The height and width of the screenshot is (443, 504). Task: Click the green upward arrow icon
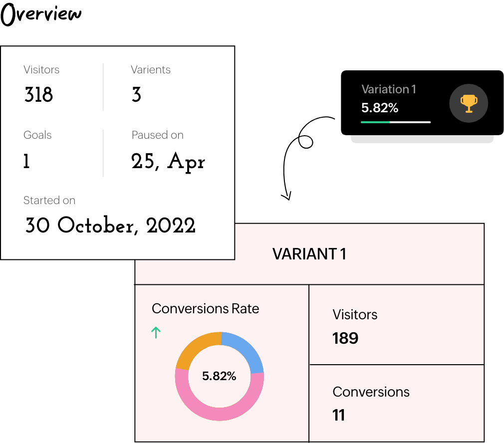(156, 332)
